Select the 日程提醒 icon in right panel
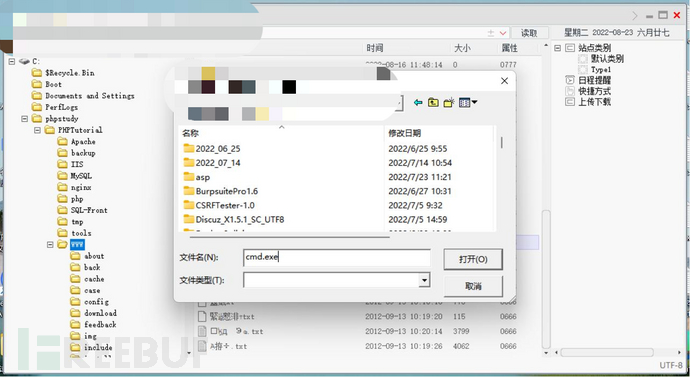The image size is (690, 377). click(570, 80)
